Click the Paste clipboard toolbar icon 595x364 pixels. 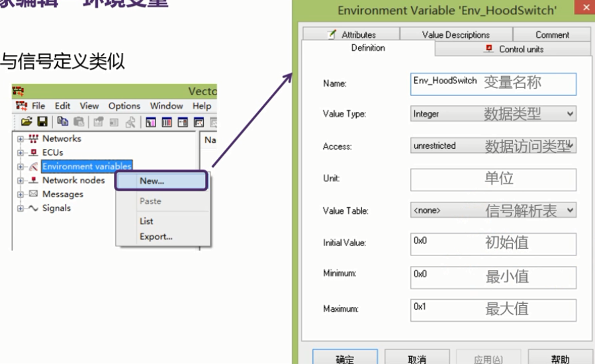tap(79, 122)
